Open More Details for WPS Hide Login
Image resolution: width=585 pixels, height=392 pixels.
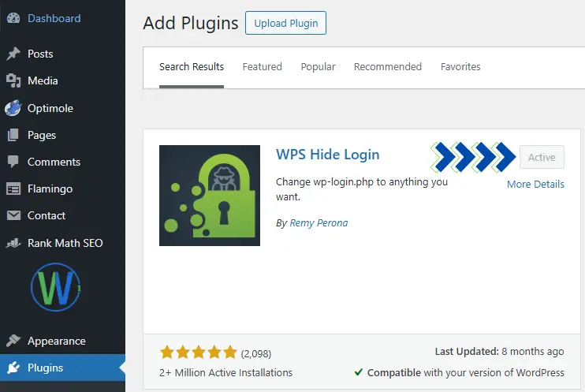pyautogui.click(x=535, y=184)
